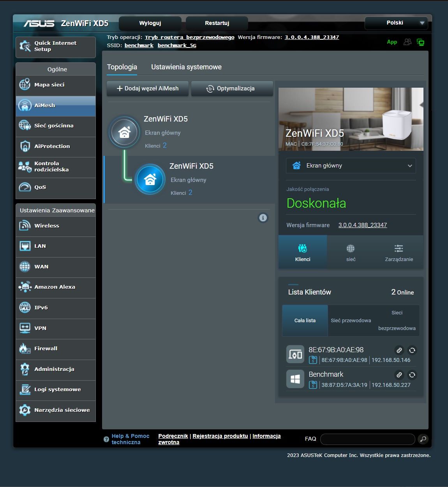Filter clients by Sieci bezprzewodowa

(397, 321)
